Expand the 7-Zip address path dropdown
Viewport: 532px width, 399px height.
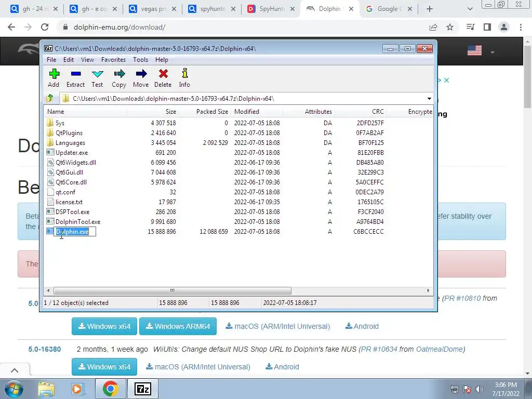(429, 98)
